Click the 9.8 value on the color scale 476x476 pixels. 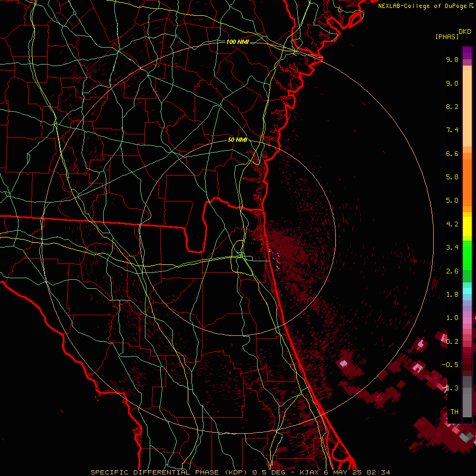(452, 59)
